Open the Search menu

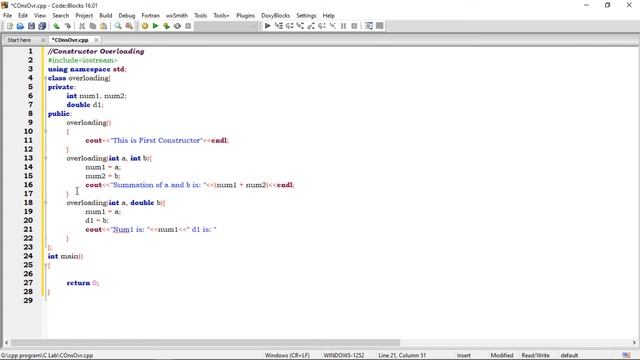click(x=60, y=16)
